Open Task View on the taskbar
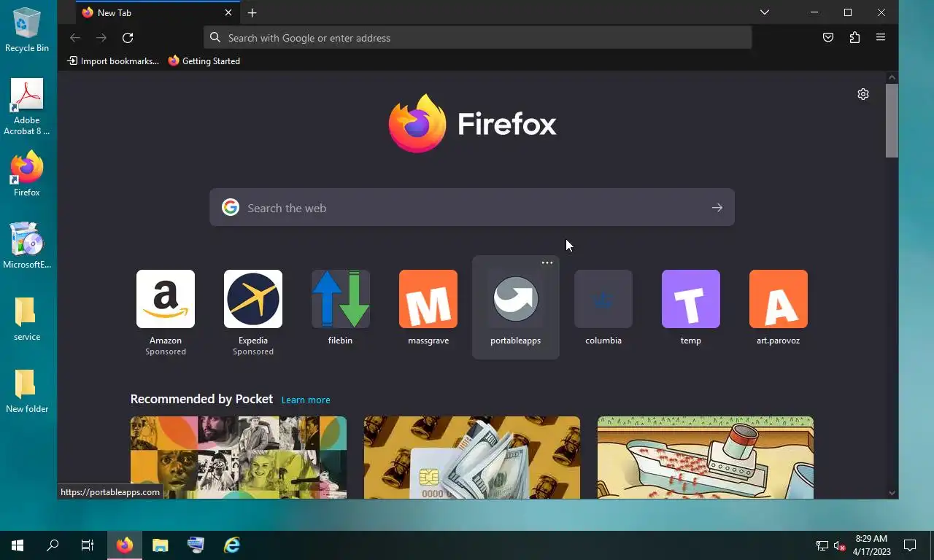Viewport: 934px width, 560px height. click(x=88, y=545)
